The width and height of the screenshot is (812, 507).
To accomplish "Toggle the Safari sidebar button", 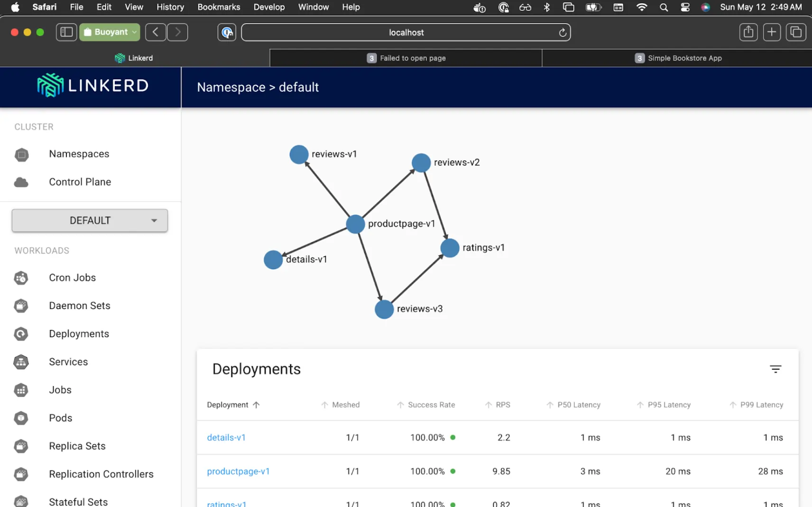I will pyautogui.click(x=66, y=32).
